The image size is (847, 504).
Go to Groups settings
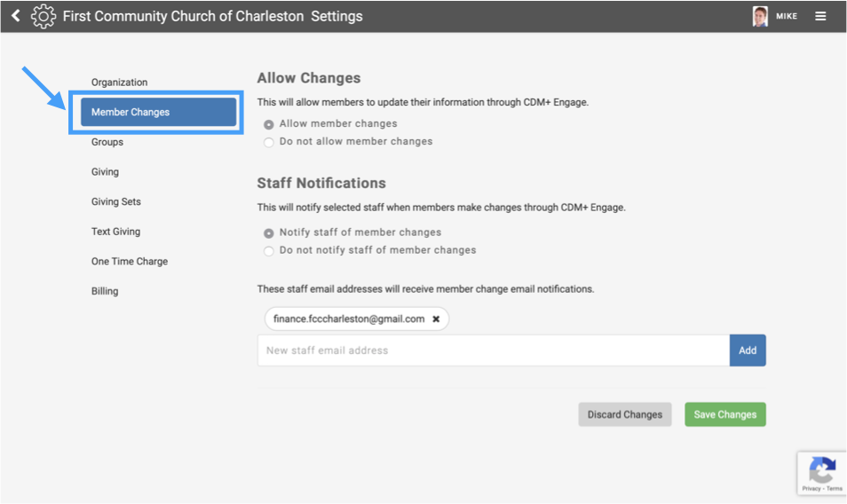[x=107, y=142]
